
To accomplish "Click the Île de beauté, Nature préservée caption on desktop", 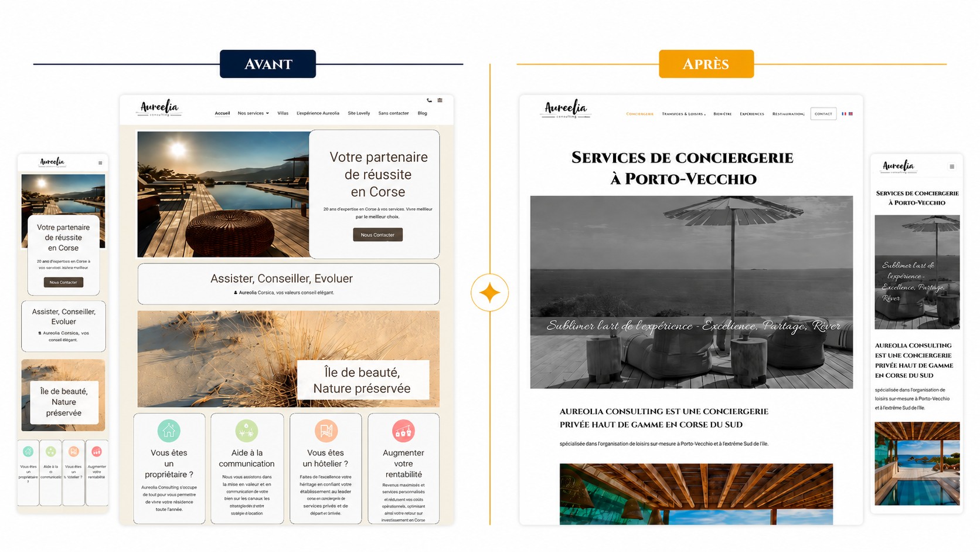I will pyautogui.click(x=362, y=380).
